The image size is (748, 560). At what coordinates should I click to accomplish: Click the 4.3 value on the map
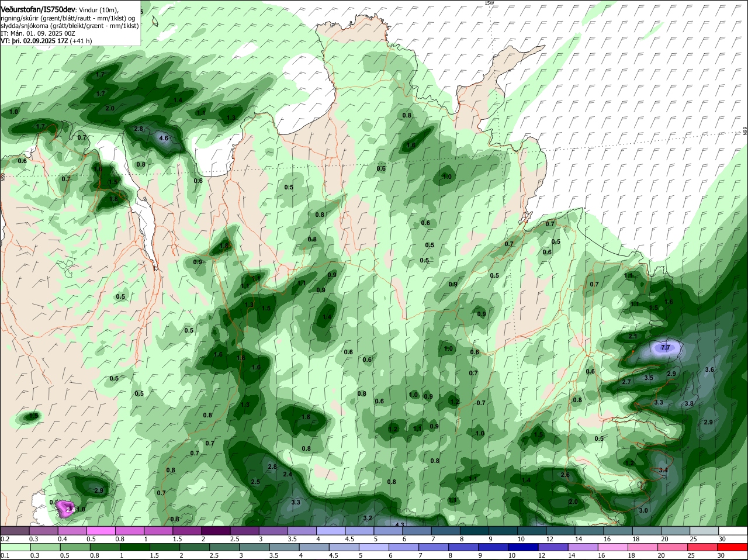pos(400,525)
